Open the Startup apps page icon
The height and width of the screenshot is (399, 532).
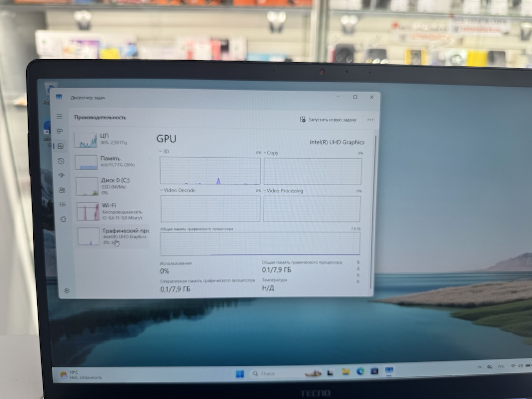[62, 175]
